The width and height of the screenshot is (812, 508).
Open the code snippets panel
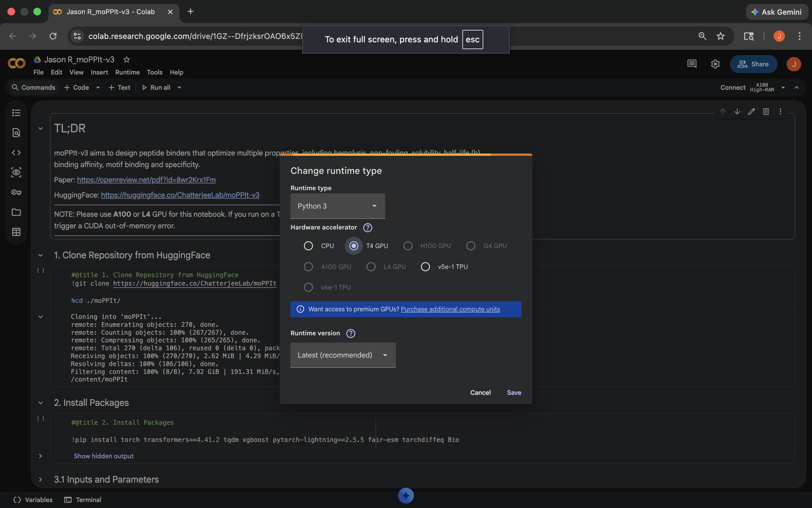(16, 152)
